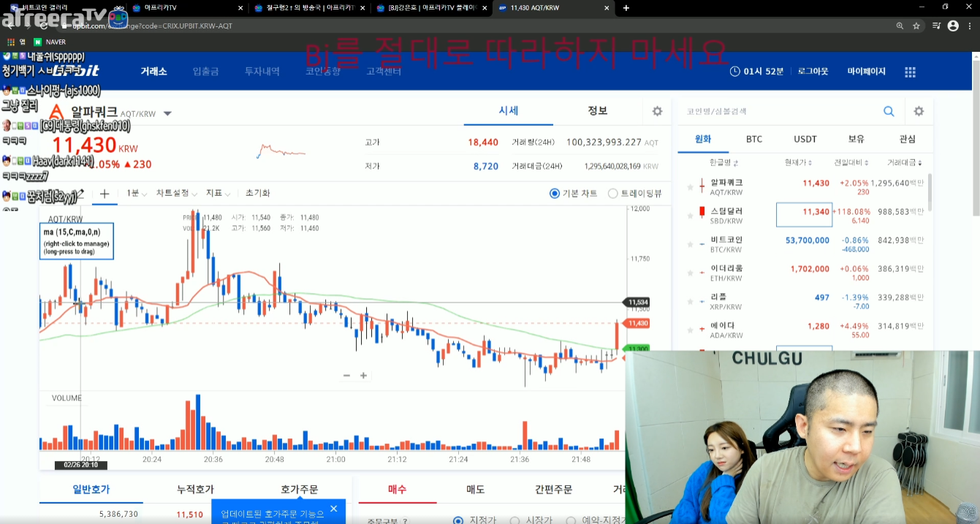The height and width of the screenshot is (524, 980).
Task: Select the 관심 favorites tab
Action: [x=908, y=139]
